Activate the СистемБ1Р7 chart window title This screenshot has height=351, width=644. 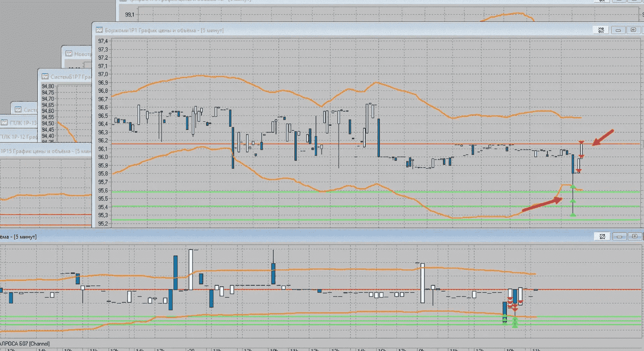coord(71,77)
